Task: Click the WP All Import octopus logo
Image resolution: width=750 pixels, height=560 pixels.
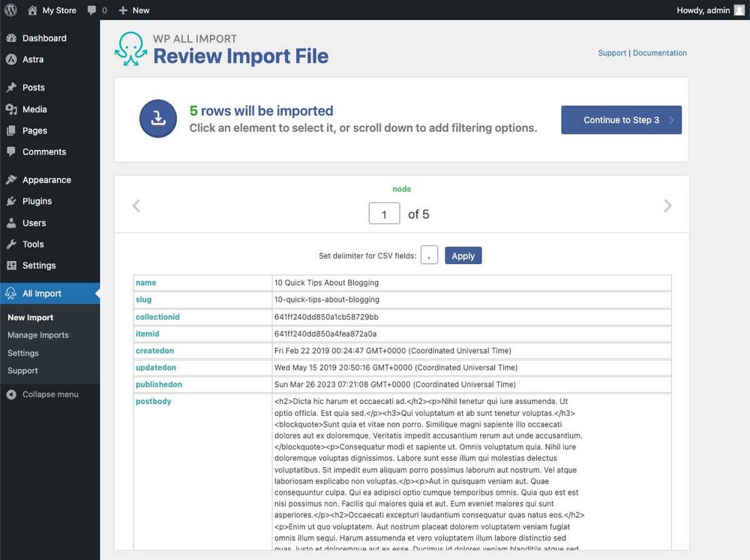Action: 130,49
